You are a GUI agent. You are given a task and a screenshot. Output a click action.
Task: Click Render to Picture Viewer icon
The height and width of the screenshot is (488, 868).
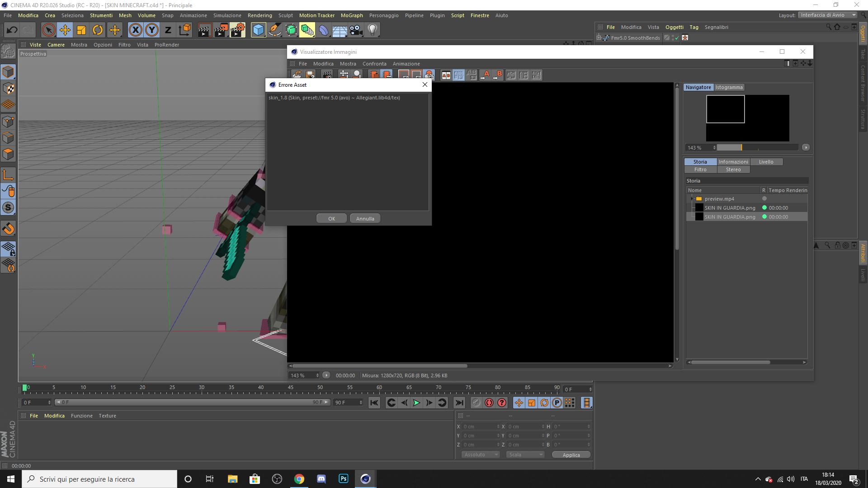[221, 30]
